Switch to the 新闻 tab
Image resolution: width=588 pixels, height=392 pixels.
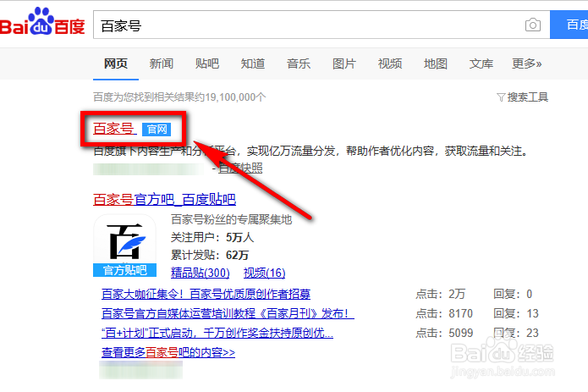[162, 63]
